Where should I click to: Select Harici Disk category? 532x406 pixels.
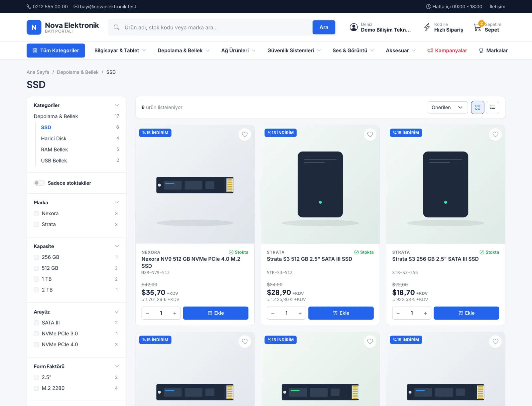[x=54, y=139]
